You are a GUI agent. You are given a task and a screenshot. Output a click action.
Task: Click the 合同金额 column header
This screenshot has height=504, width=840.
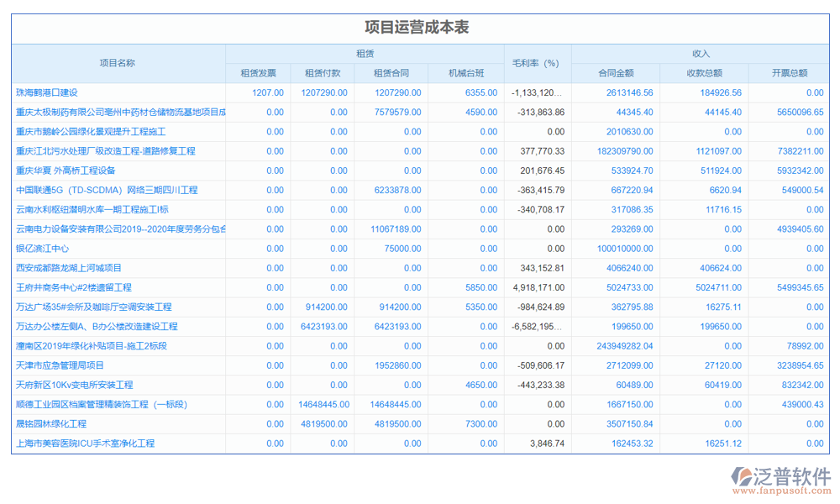(x=616, y=73)
